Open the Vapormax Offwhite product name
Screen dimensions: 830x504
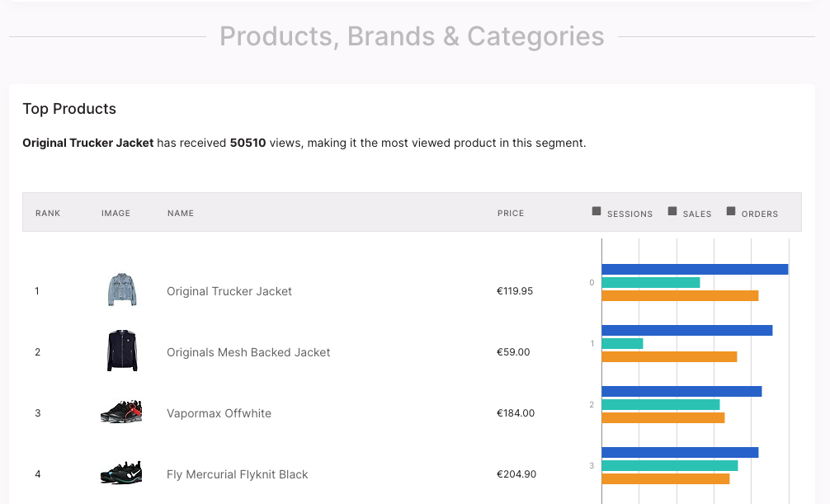(219, 413)
